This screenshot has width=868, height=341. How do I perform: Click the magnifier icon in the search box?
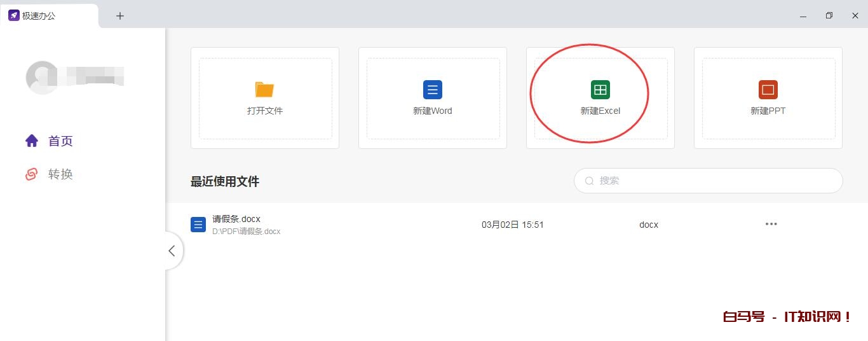pos(589,181)
